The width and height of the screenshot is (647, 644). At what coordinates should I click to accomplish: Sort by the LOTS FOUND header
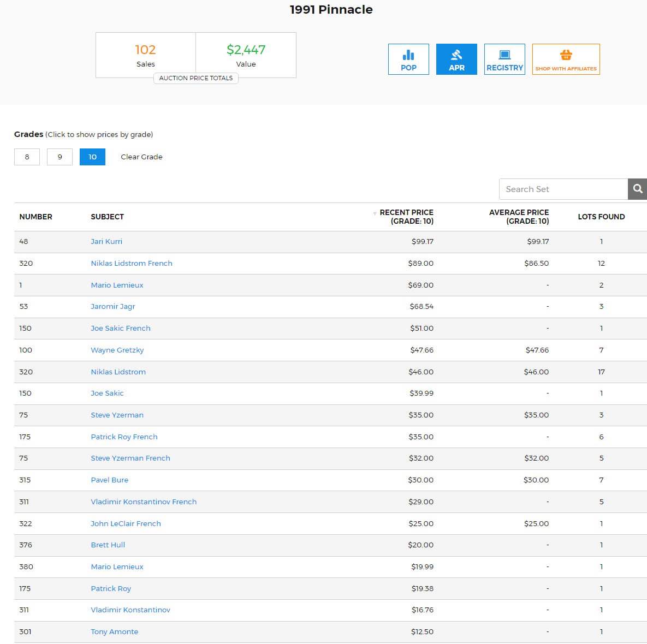point(601,217)
